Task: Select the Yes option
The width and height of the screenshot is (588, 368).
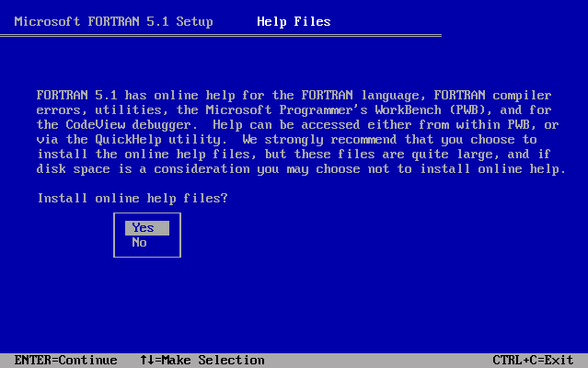Action: click(x=147, y=228)
